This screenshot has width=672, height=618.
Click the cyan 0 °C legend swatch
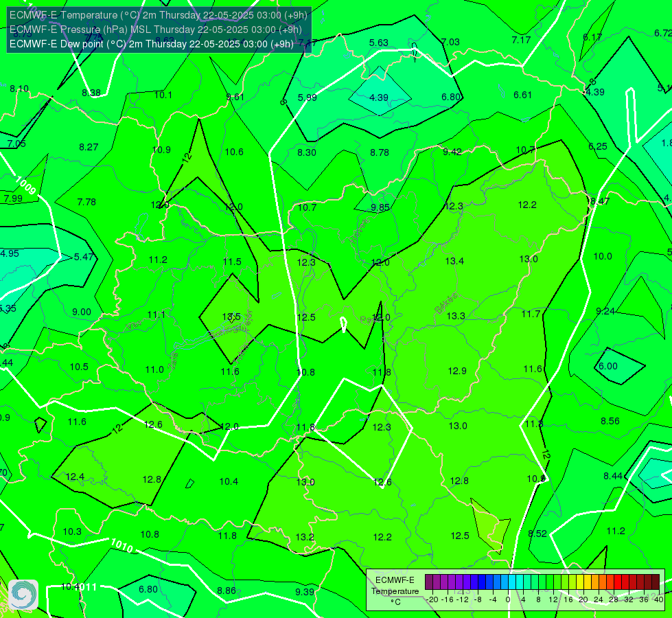point(511,582)
